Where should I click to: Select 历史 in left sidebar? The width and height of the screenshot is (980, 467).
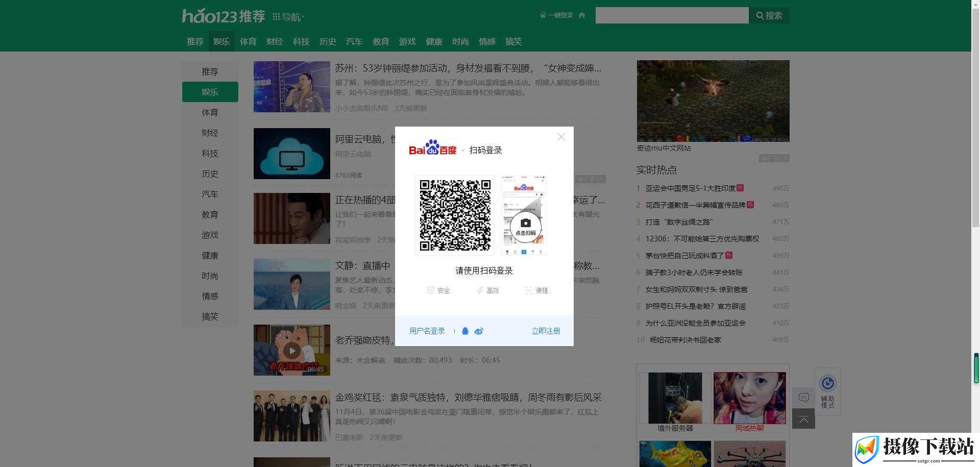pos(210,174)
